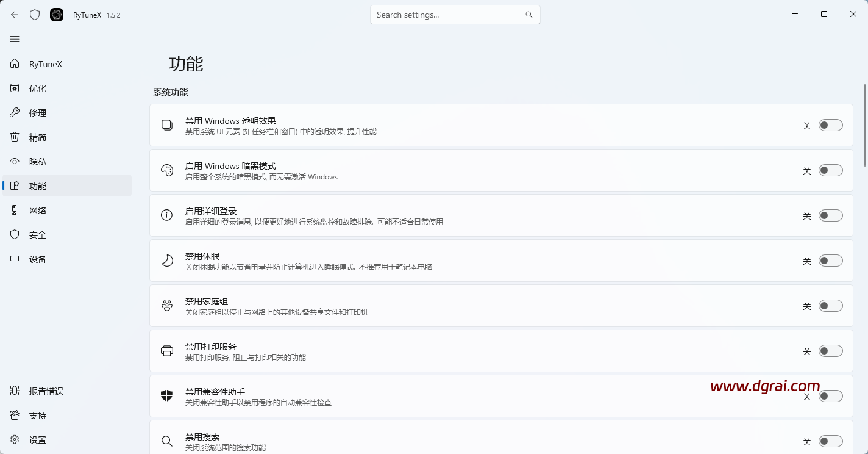The image size is (868, 454).
Task: Toggle the 禁用打印服务 switch
Action: tap(830, 351)
